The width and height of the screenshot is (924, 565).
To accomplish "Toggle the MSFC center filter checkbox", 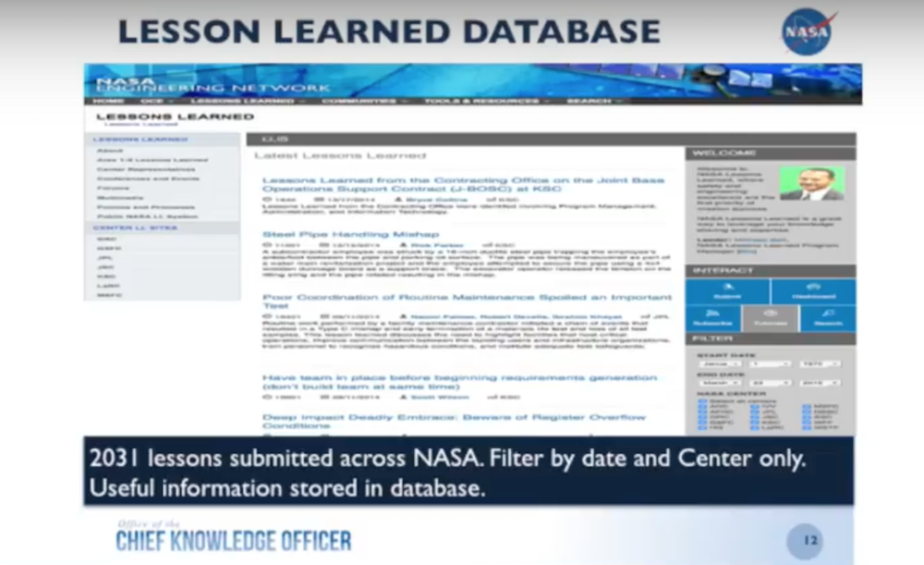I will point(807,406).
